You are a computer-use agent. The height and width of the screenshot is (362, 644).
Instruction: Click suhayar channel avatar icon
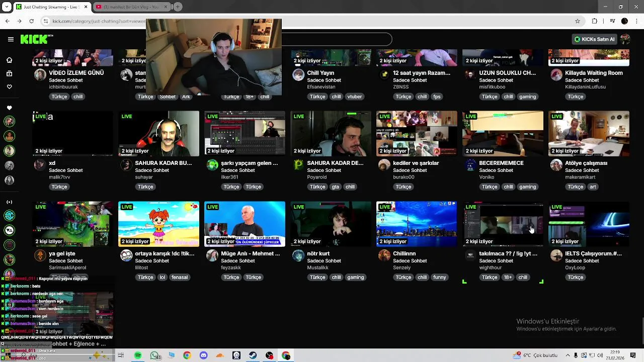(126, 165)
